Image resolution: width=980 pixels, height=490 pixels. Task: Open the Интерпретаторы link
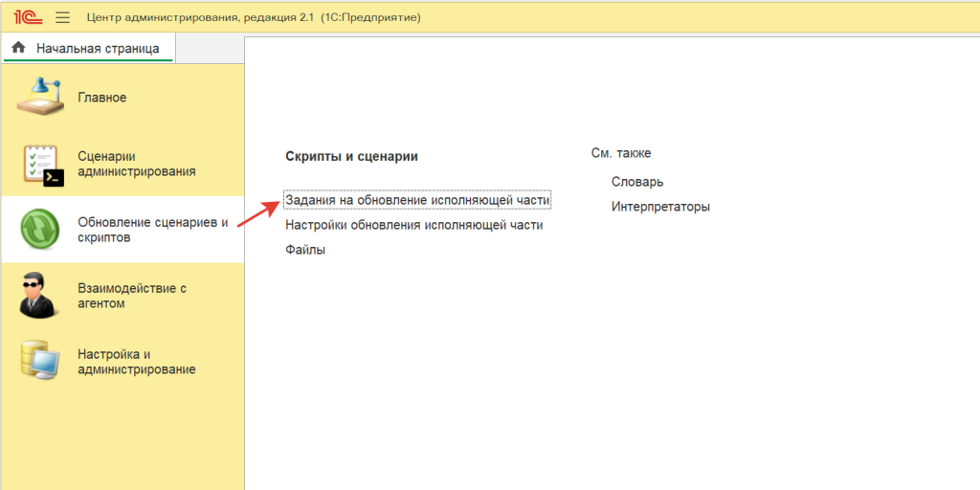click(660, 207)
